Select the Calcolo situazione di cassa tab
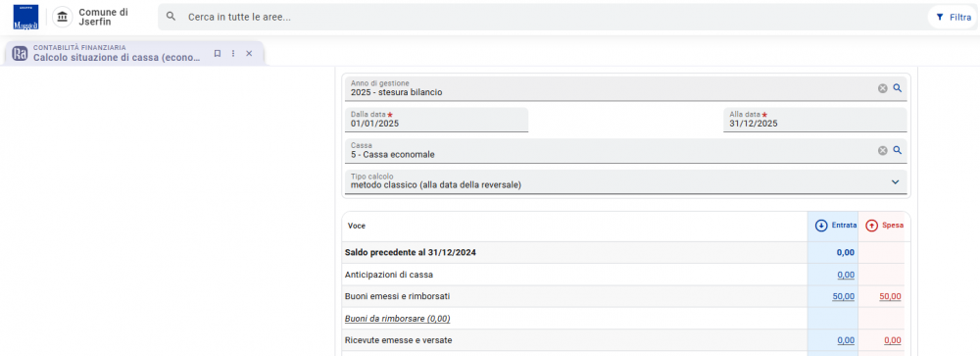 (117, 53)
